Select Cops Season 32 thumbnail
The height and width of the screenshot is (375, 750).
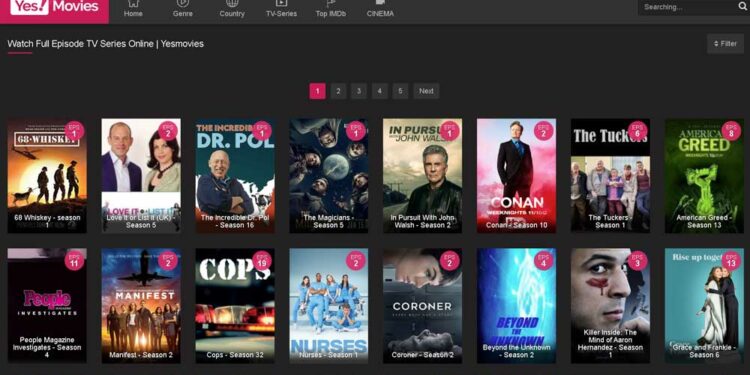click(x=235, y=305)
